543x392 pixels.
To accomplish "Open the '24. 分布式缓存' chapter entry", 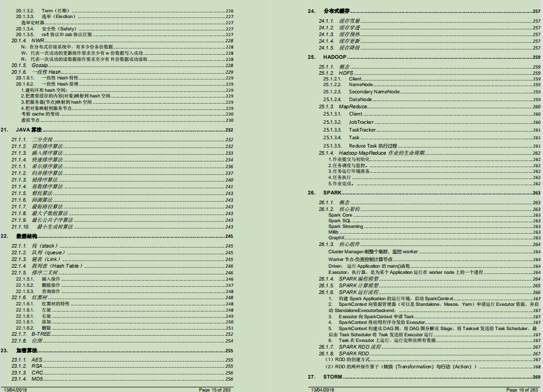I will 424,11.
